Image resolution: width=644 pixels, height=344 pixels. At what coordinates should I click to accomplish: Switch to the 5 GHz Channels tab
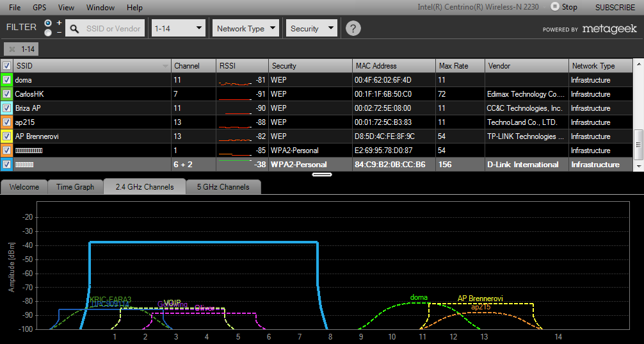point(223,187)
